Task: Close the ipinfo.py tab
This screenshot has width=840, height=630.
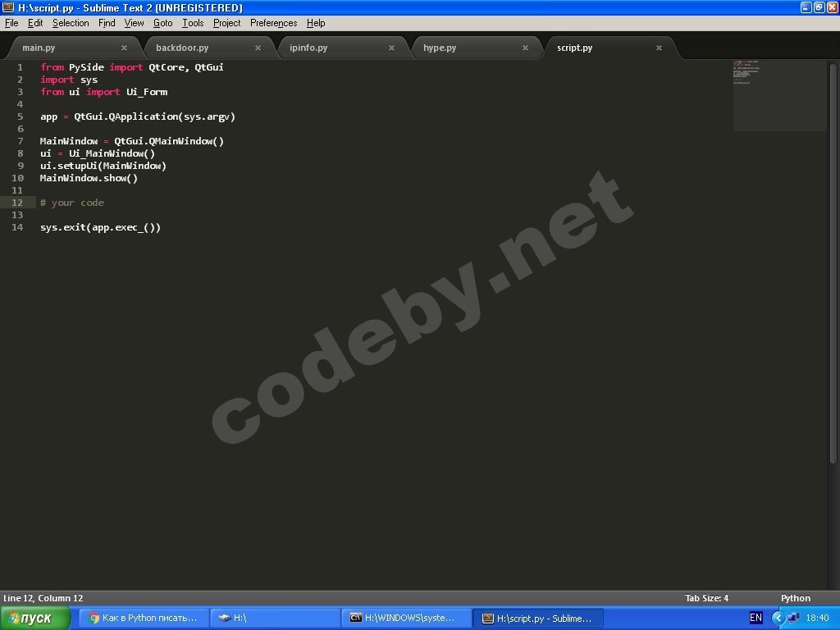Action: click(x=391, y=48)
